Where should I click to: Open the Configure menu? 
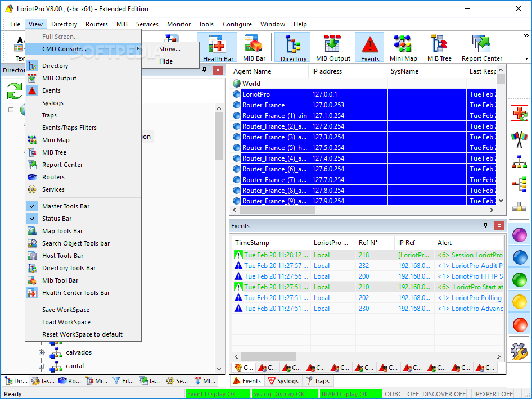tap(237, 24)
